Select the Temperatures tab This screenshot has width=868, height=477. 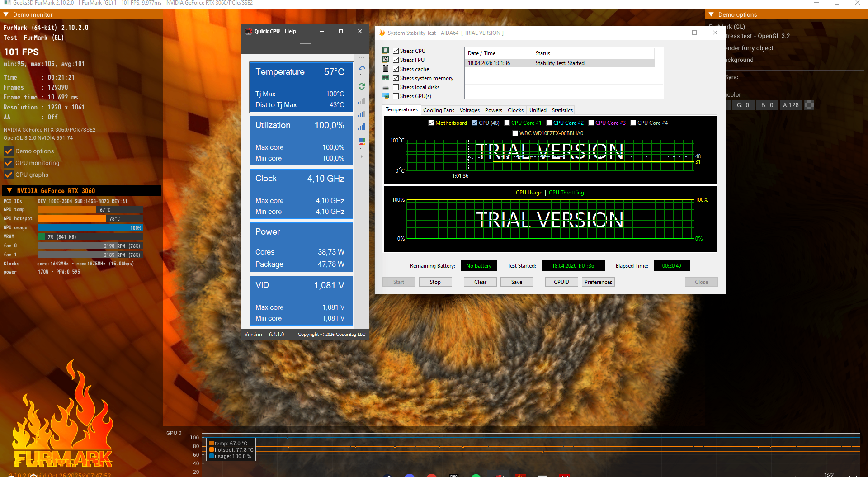pyautogui.click(x=401, y=110)
